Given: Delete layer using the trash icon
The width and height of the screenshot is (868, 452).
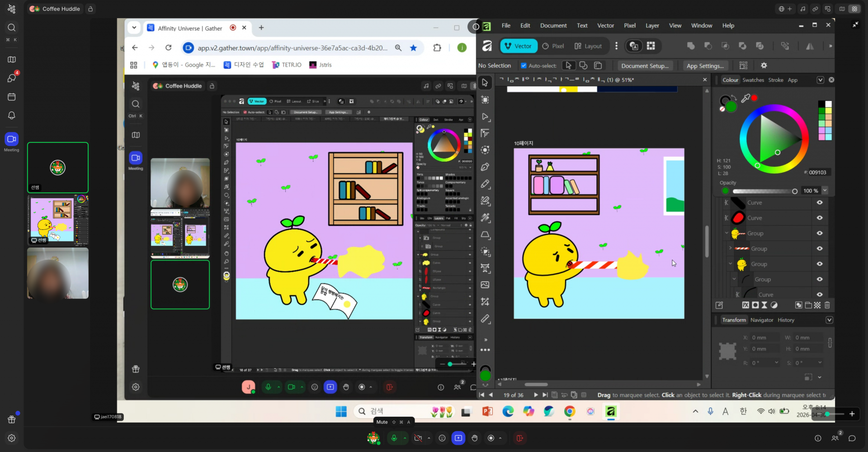Looking at the screenshot, I should [827, 305].
